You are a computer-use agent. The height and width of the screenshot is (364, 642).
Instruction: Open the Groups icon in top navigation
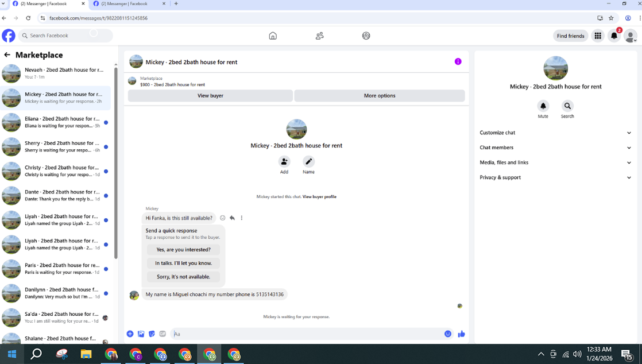click(366, 36)
